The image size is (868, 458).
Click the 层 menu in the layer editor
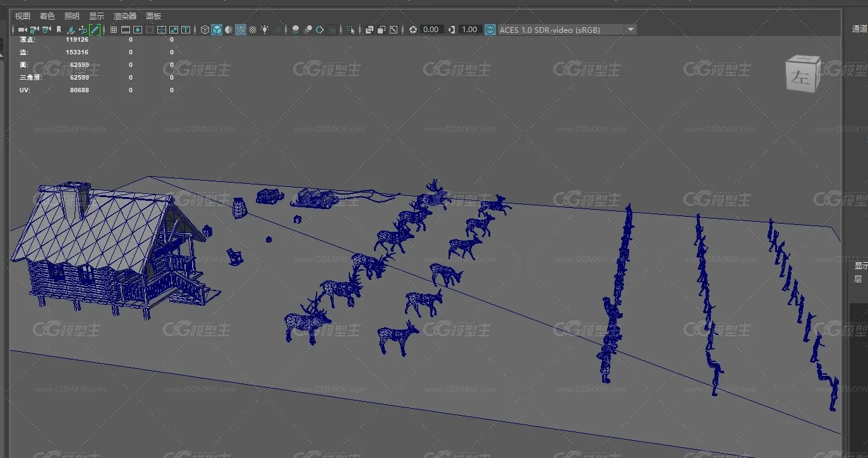tap(858, 279)
